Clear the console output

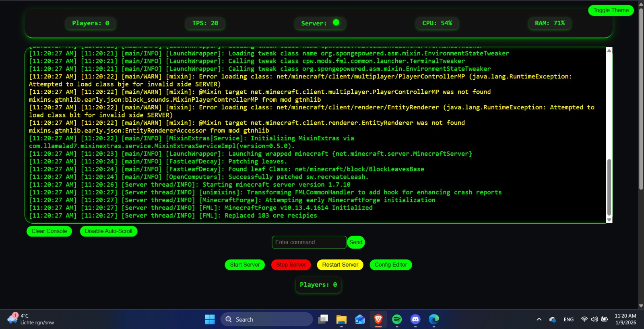click(x=49, y=231)
